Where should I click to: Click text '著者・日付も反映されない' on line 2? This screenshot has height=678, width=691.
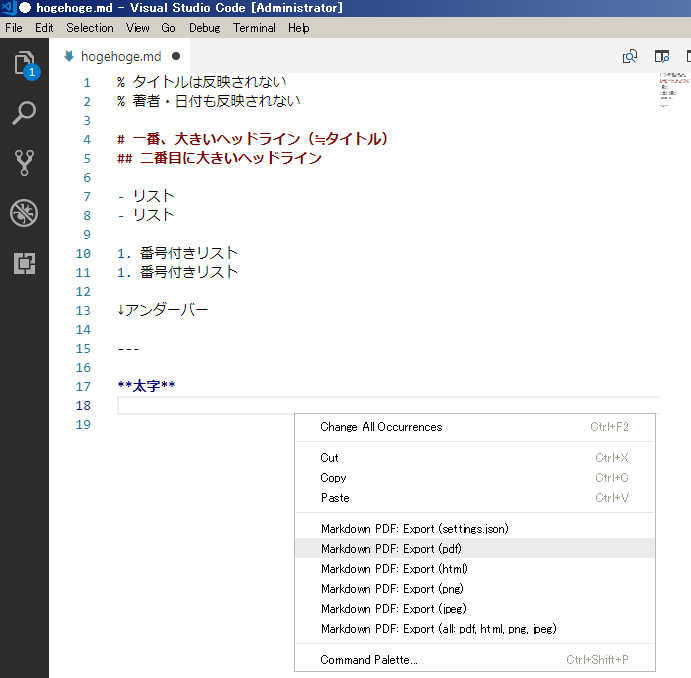tap(216, 101)
